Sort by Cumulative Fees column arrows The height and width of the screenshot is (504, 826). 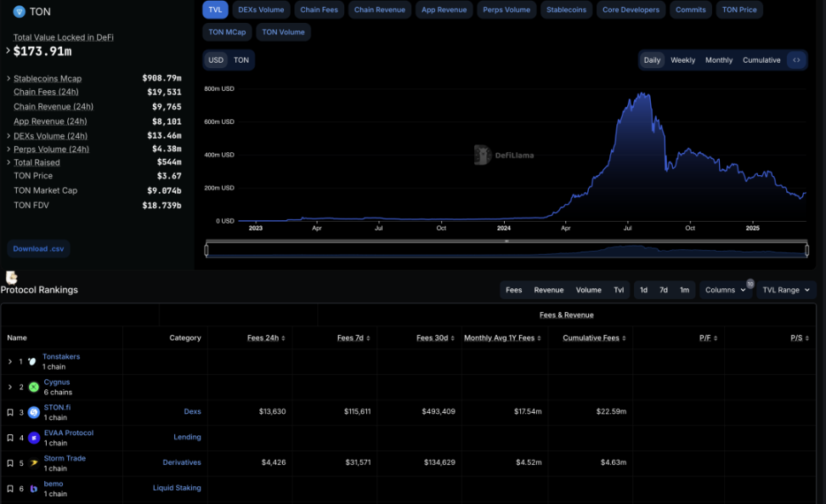coord(624,338)
